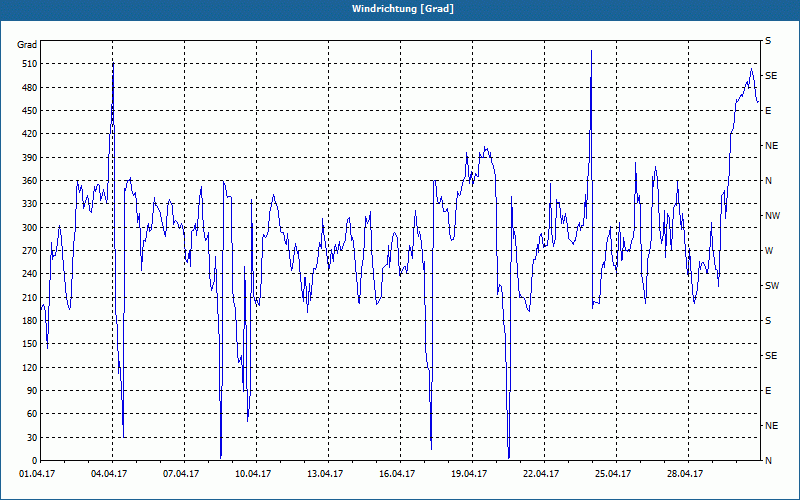
Task: Click the 210 degree axis label
Action: pyautogui.click(x=30, y=297)
